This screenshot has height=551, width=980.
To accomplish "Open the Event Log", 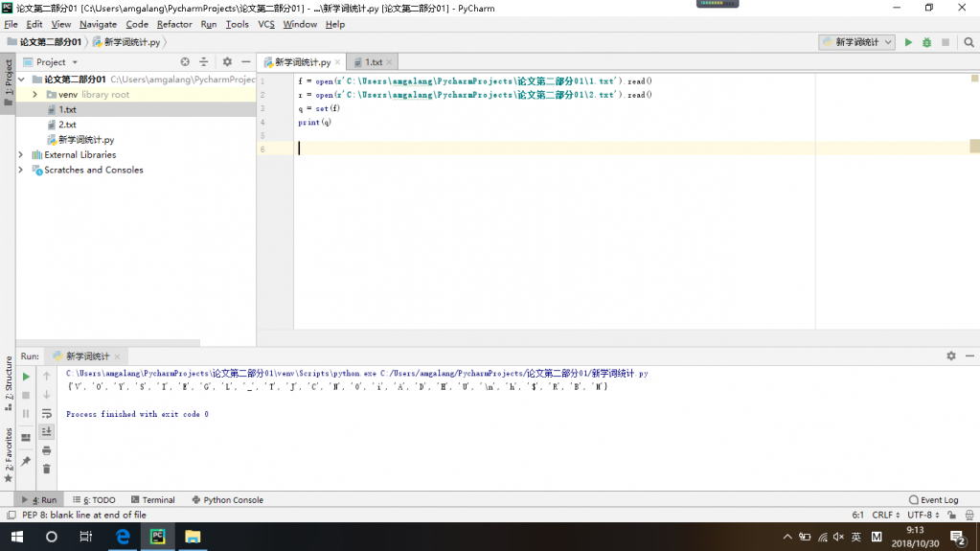I will point(933,499).
